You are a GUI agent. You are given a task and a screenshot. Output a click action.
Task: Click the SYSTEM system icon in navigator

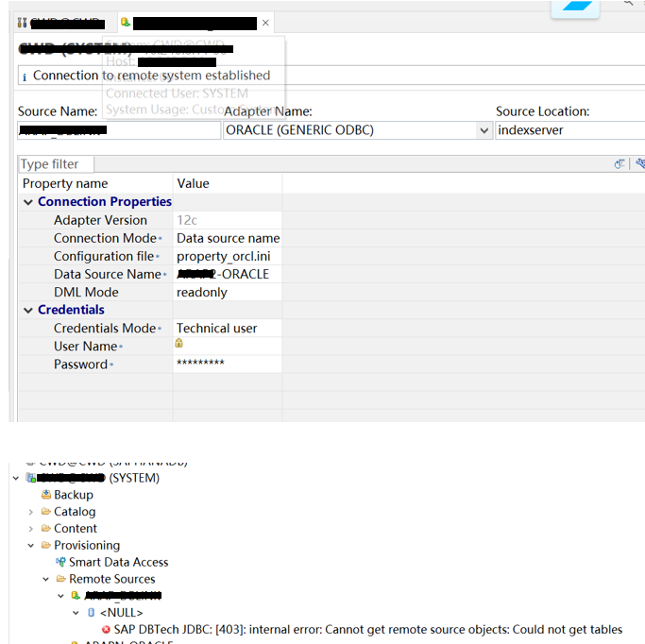pyautogui.click(x=31, y=478)
